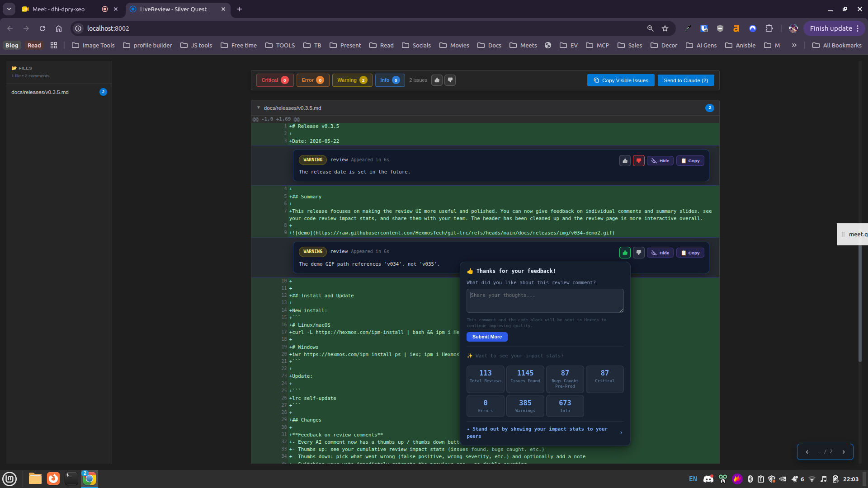Hide the 'release date' warning comment
The image size is (868, 488).
660,160
